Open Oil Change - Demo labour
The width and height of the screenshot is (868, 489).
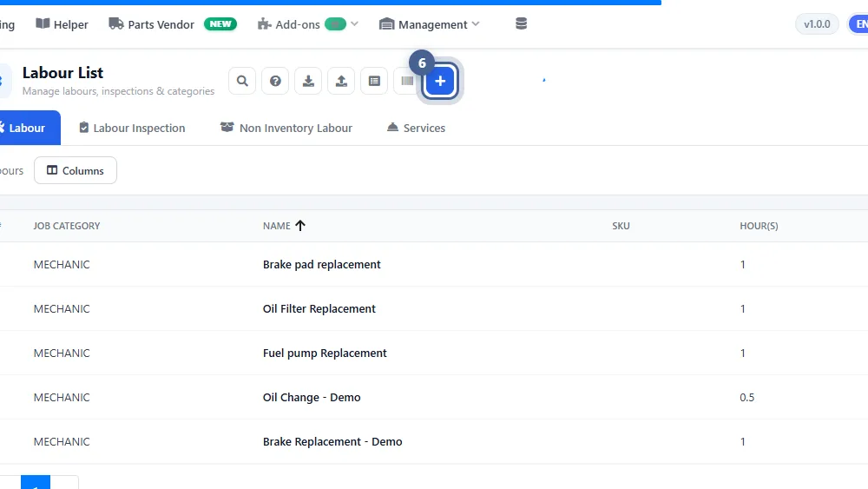click(312, 398)
